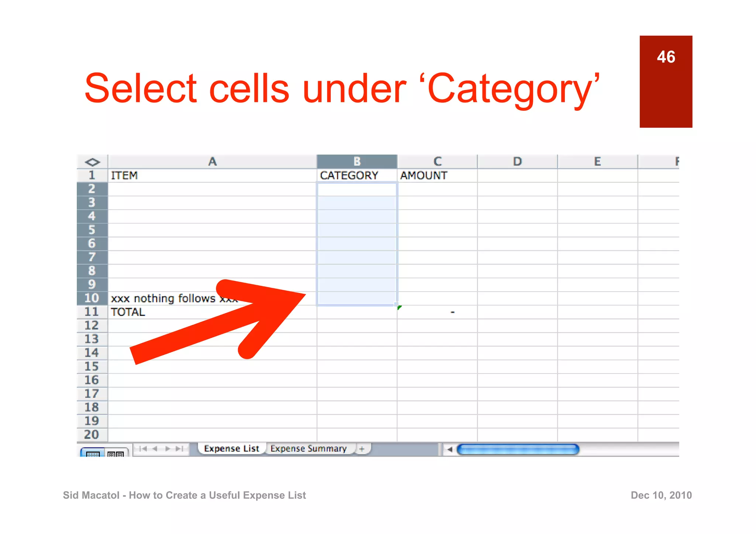Switch to normal view icon
Viewport: 756px width, 534px height.
tap(92, 452)
